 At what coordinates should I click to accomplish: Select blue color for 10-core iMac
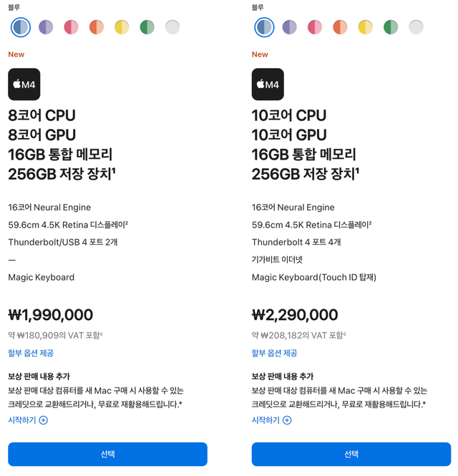point(264,27)
